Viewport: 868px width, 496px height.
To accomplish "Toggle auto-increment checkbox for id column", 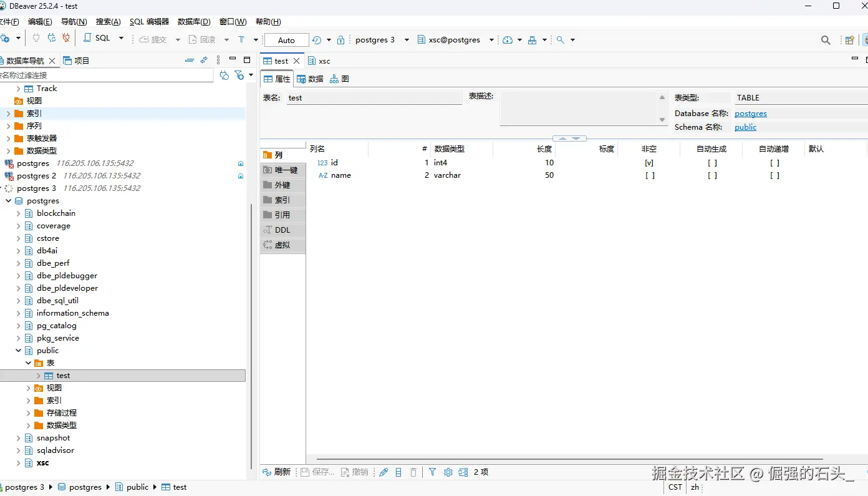I will click(x=774, y=163).
